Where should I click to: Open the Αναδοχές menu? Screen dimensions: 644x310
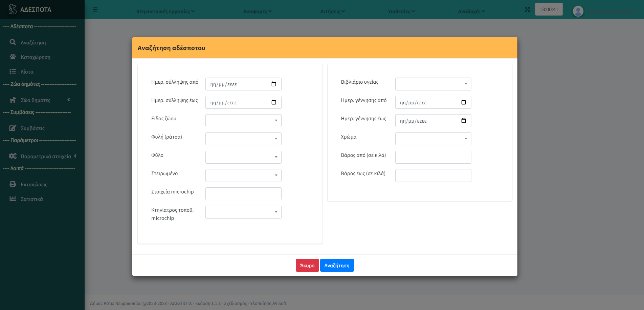(472, 11)
